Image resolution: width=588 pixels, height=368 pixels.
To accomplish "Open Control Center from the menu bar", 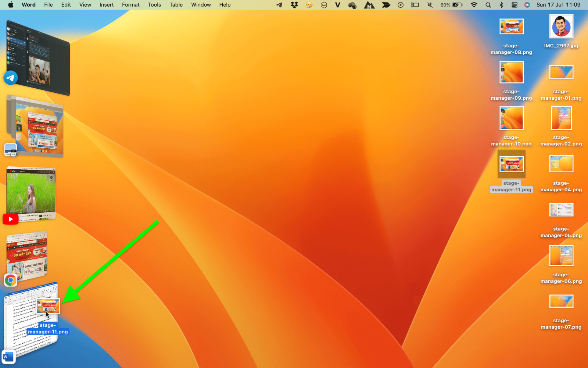I will pos(514,5).
